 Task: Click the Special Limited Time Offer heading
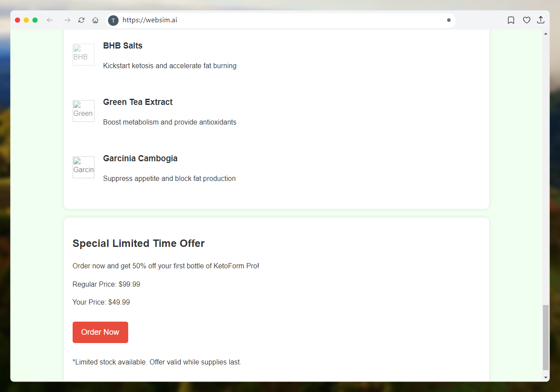point(139,243)
